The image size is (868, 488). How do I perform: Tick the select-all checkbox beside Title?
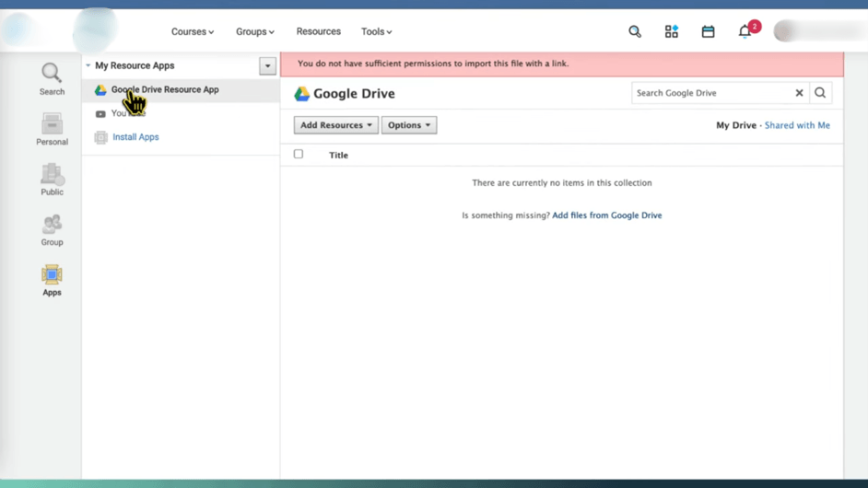pos(299,154)
